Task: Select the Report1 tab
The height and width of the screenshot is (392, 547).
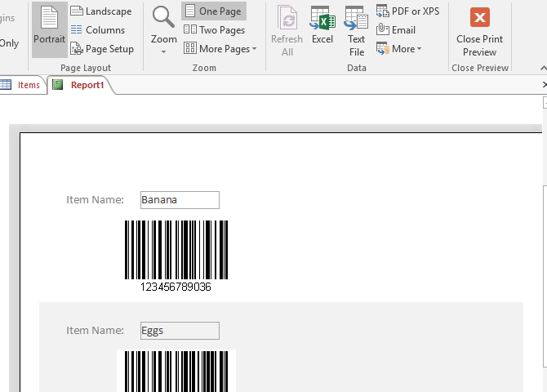Action: click(x=81, y=85)
